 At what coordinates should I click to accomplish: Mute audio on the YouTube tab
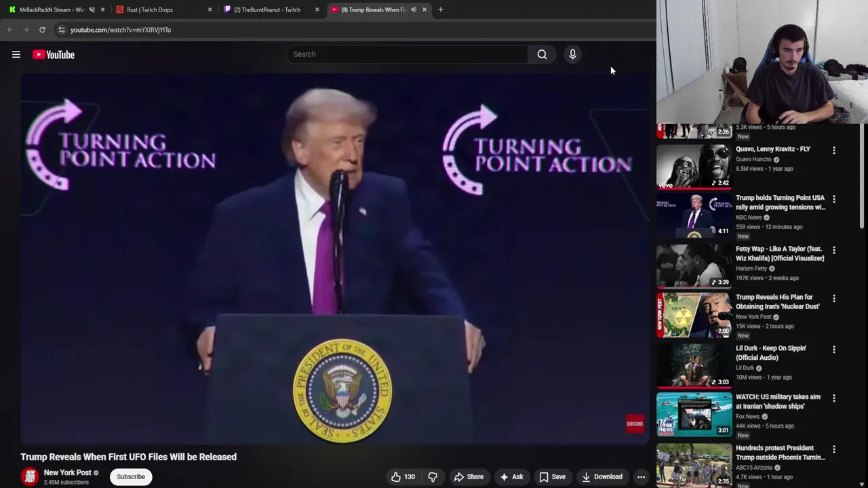point(414,9)
